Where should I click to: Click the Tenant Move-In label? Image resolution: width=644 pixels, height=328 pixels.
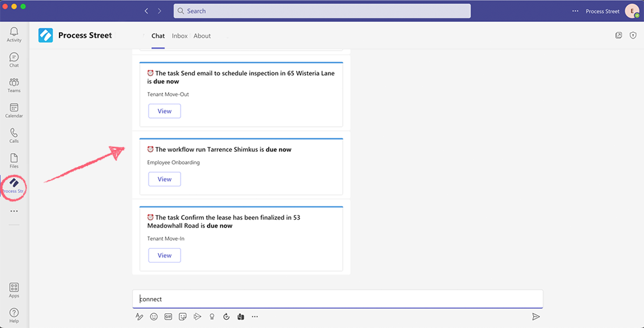[x=166, y=238]
